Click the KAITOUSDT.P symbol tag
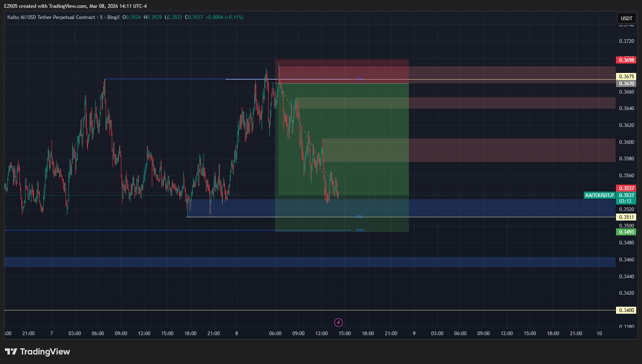The width and height of the screenshot is (642, 364). 600,195
